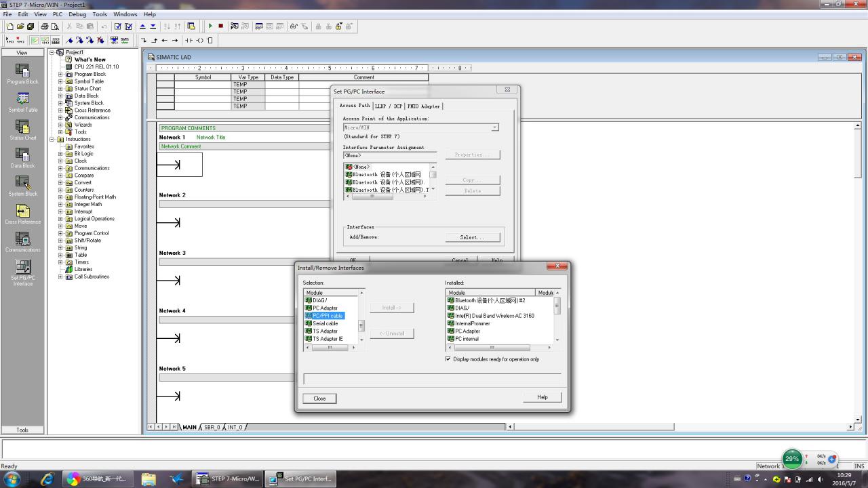868x488 pixels.
Task: Click the Download (blue down arrow) toolbar icon
Action: click(x=153, y=26)
